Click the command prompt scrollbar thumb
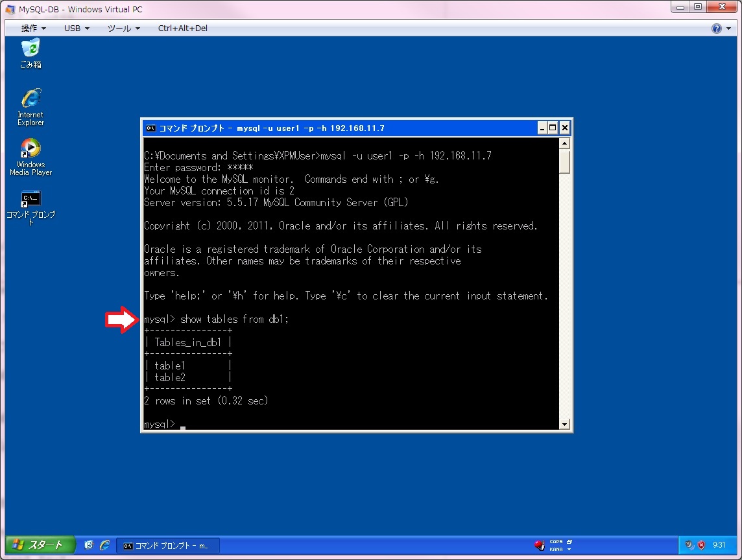Image resolution: width=742 pixels, height=560 pixels. pos(564,162)
